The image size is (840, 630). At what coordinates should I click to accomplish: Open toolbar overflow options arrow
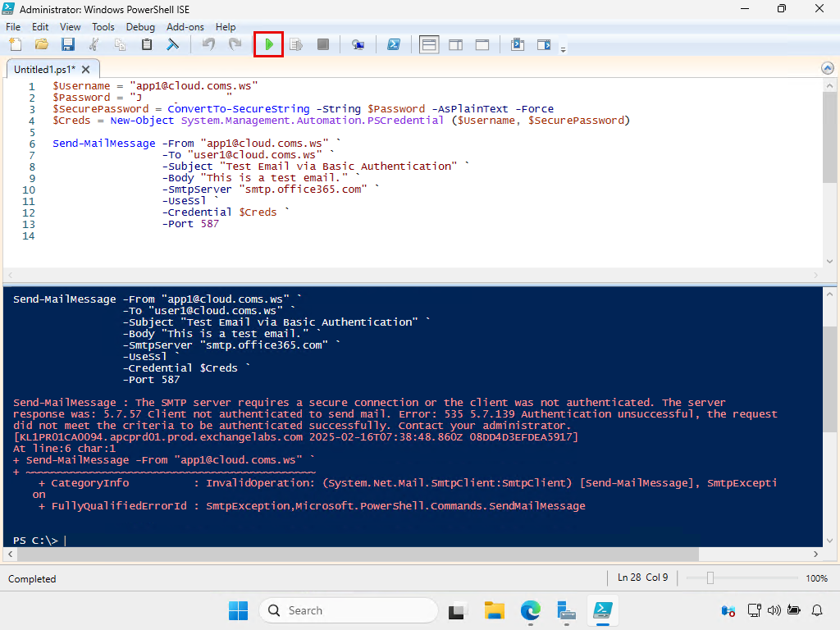tap(563, 50)
